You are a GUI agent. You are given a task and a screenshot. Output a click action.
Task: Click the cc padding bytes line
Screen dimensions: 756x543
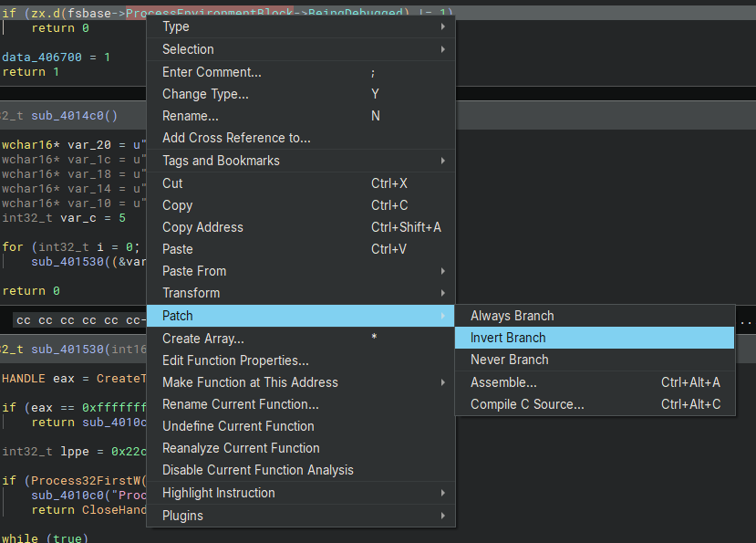(79, 320)
